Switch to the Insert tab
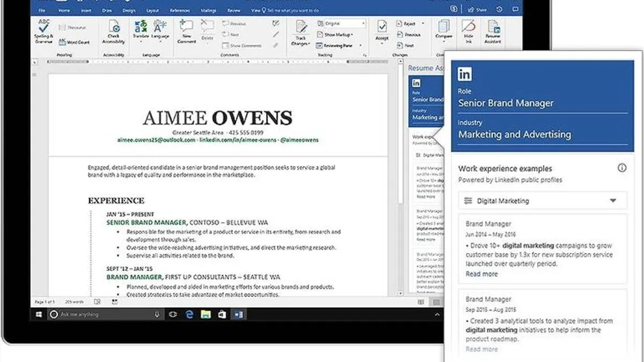 coord(86,10)
